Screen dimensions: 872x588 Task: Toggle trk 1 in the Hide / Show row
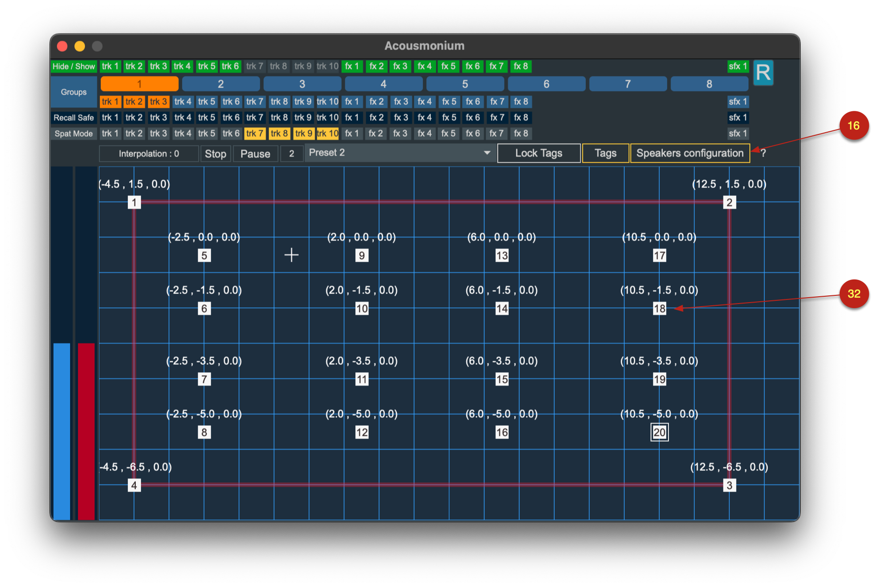coord(110,66)
